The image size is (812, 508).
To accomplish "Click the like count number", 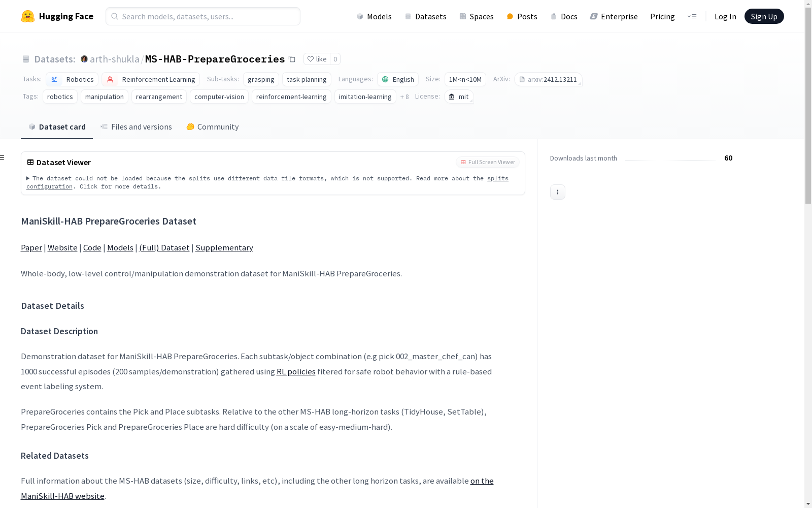I will 335,59.
